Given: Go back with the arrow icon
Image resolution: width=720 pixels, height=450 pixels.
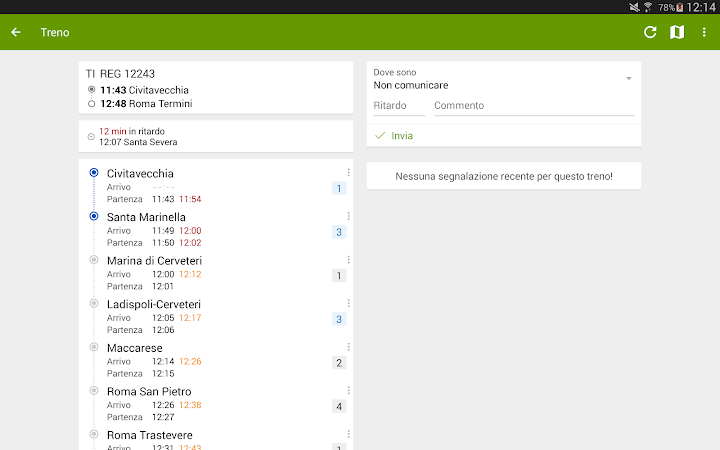Looking at the screenshot, I should tap(16, 32).
